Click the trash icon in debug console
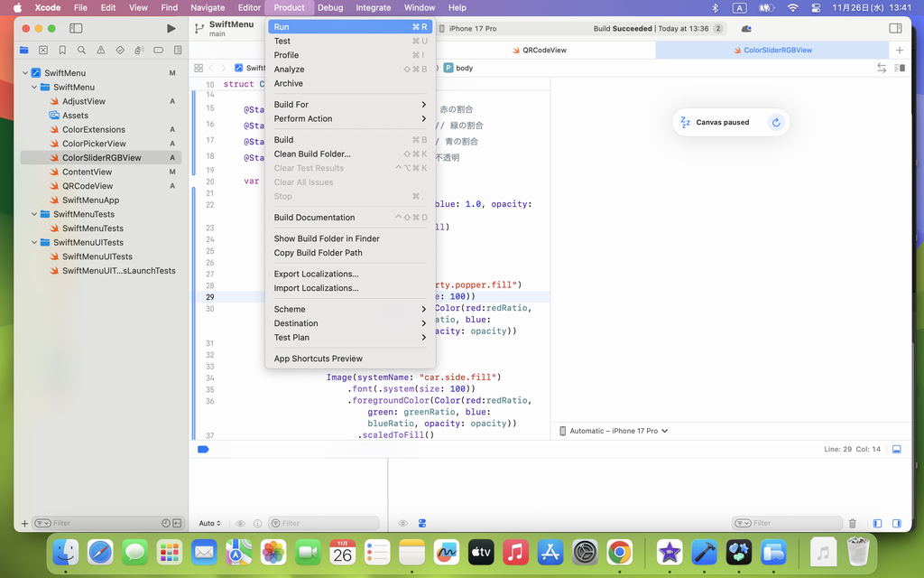Screen dimensions: 924x578 click(853, 523)
